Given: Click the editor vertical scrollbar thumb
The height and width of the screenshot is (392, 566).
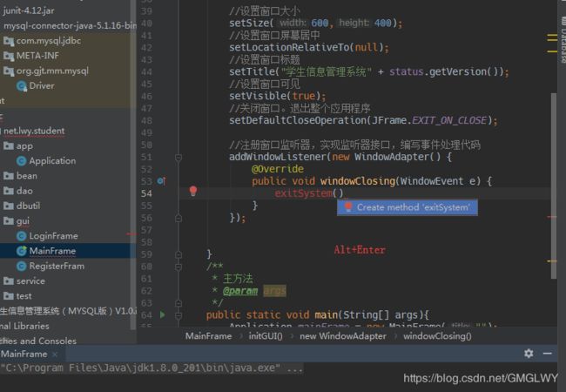Looking at the screenshot, I should (x=554, y=186).
